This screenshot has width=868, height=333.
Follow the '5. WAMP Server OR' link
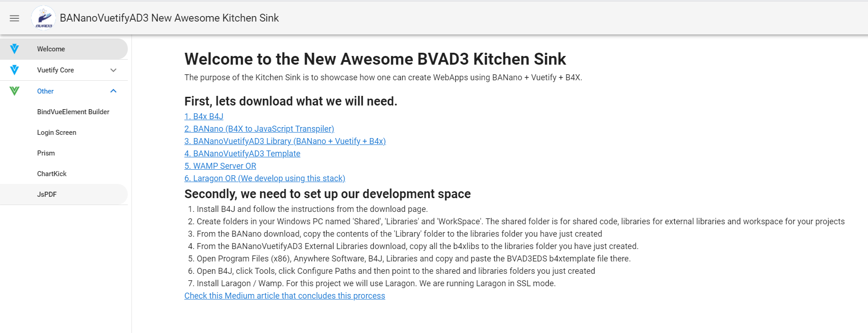point(220,166)
